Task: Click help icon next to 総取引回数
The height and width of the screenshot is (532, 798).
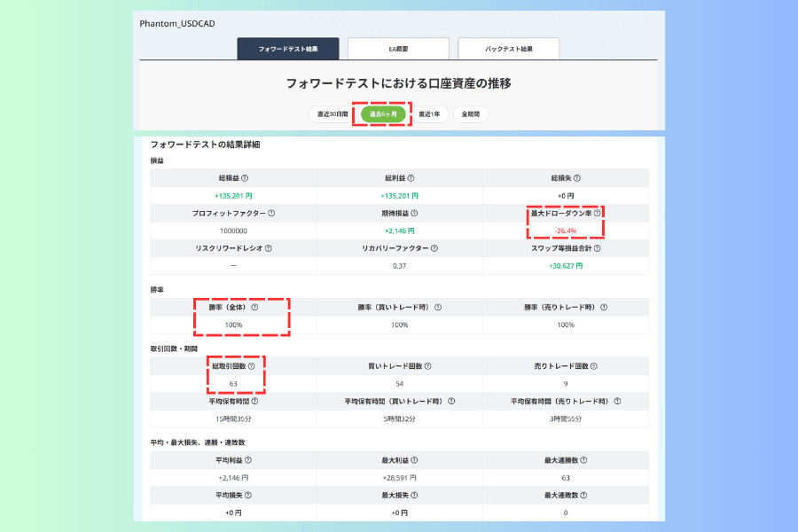Action: click(x=252, y=366)
